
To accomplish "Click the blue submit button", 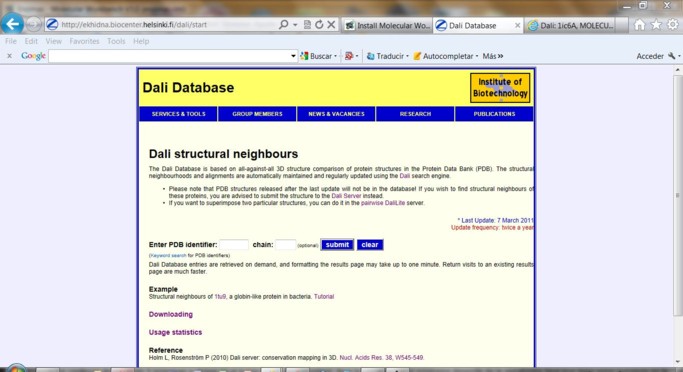I will pyautogui.click(x=337, y=245).
